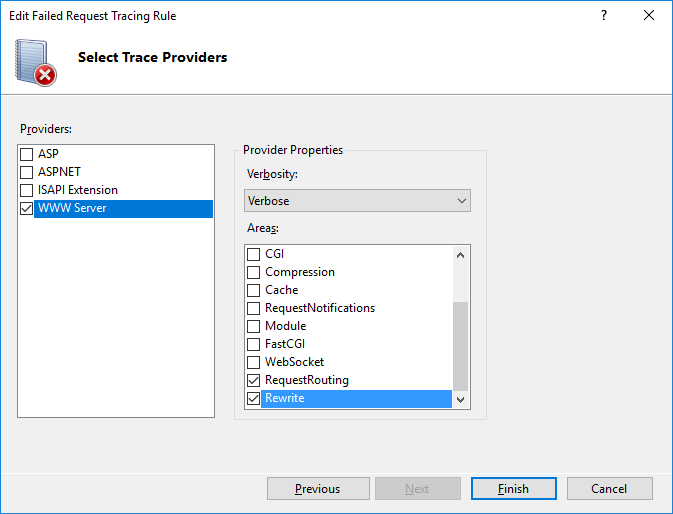Viewport: 673px width, 514px height.
Task: Go back with the Previous button
Action: (318, 489)
